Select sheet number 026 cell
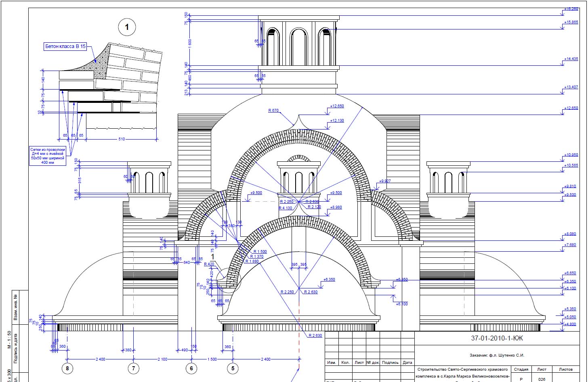The height and width of the screenshot is (382, 588). 542,379
